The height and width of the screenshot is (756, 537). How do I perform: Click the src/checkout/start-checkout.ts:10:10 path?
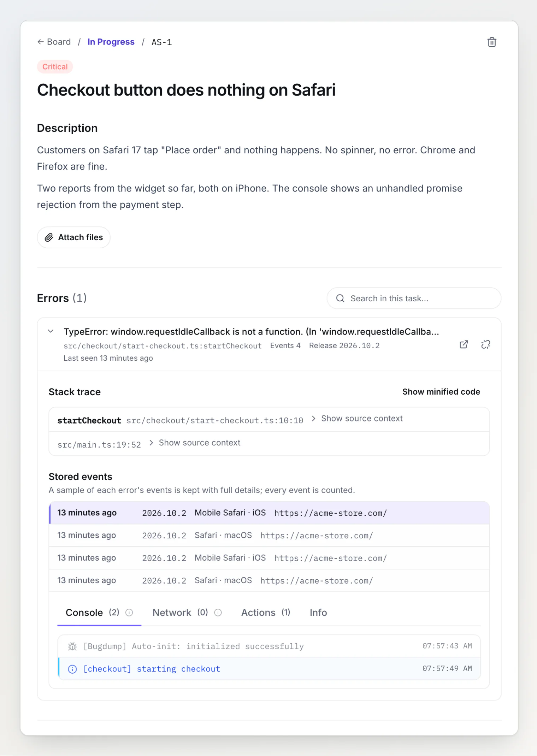[x=215, y=421]
